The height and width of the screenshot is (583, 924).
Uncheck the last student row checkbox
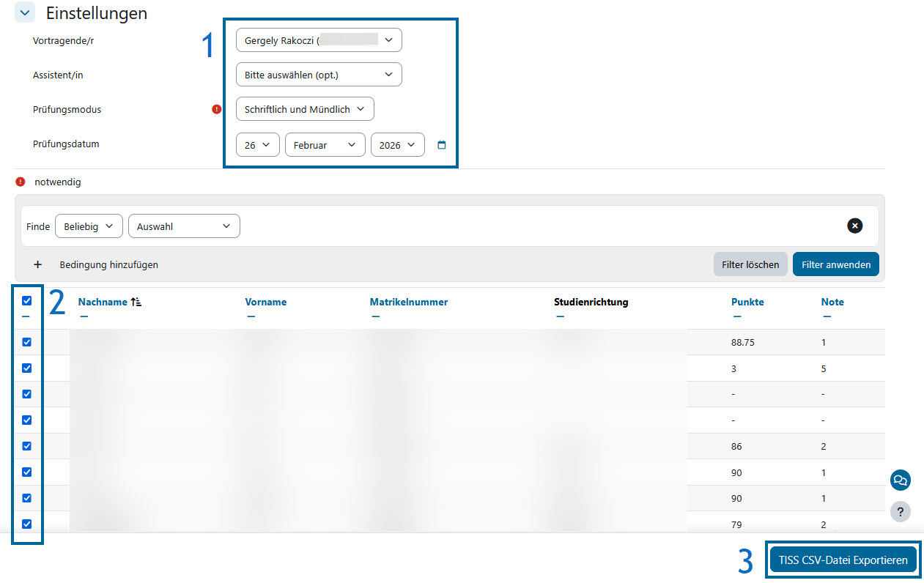[x=26, y=524]
